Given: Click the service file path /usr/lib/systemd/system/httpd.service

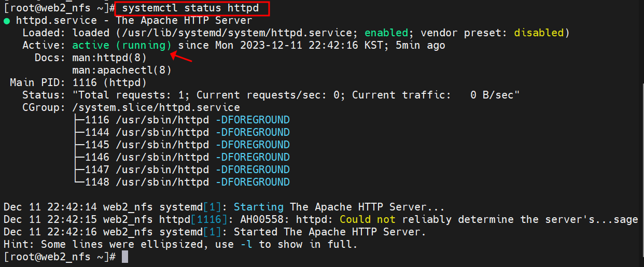Looking at the screenshot, I should 236,33.
